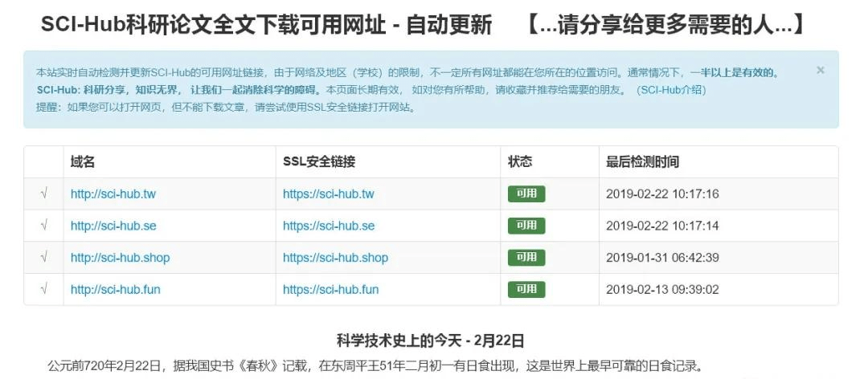Click the 可用 status badge for sci-hub.se
The height and width of the screenshot is (379, 868).
526,226
